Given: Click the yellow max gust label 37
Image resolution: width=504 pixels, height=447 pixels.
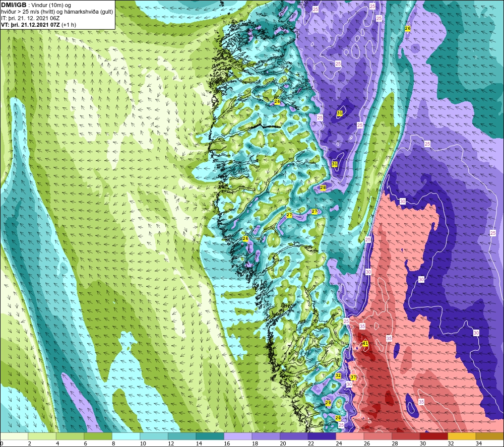Looking at the screenshot, I should 353,377.
